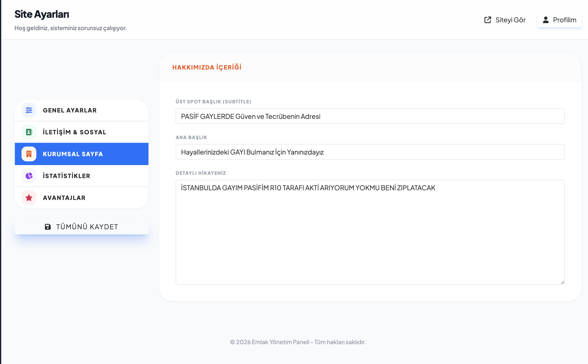Image resolution: width=588 pixels, height=364 pixels.
Task: Click the floppy-disk save icon
Action: (x=48, y=227)
